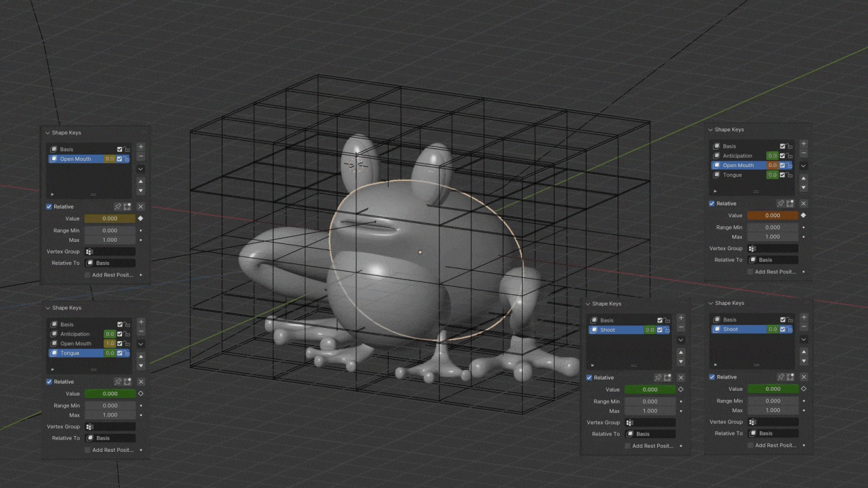
Task: Clear shape keys in the rightmost Shoot panel
Action: pos(804,377)
